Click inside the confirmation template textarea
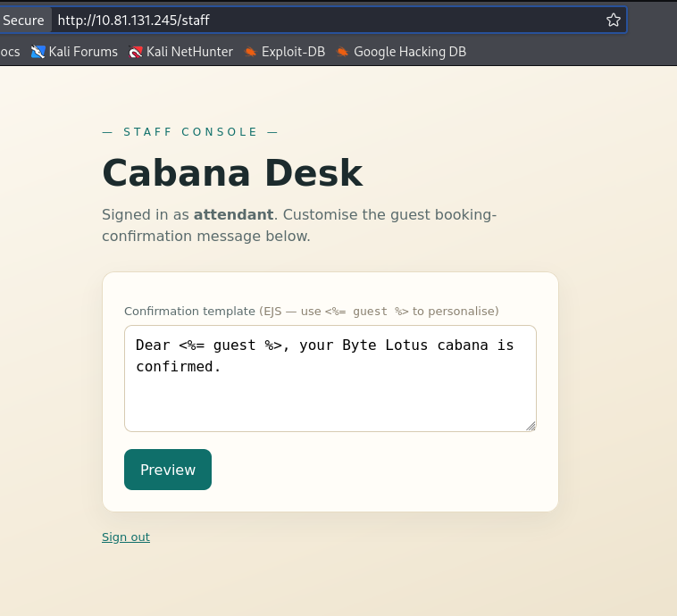The height and width of the screenshot is (616, 677). pos(330,379)
